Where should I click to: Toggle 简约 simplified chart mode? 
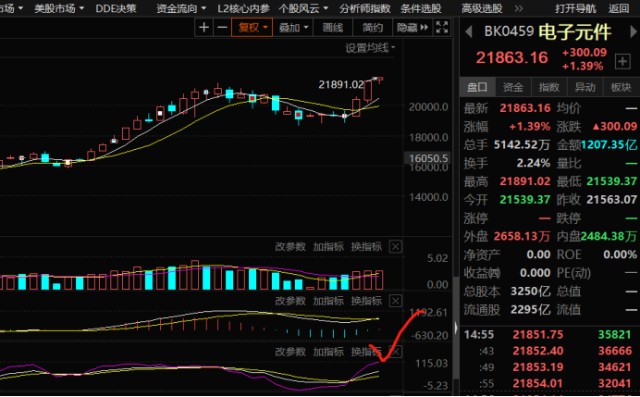pyautogui.click(x=373, y=28)
